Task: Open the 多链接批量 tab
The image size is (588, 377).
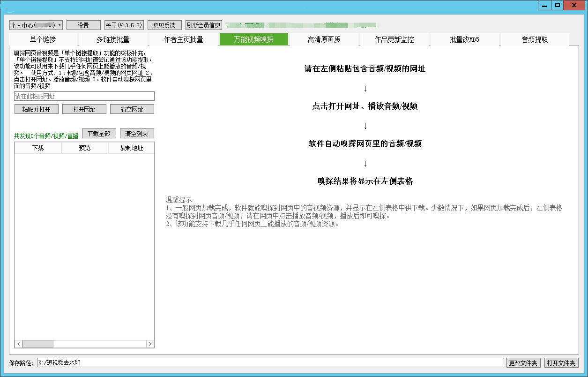Action: 113,40
